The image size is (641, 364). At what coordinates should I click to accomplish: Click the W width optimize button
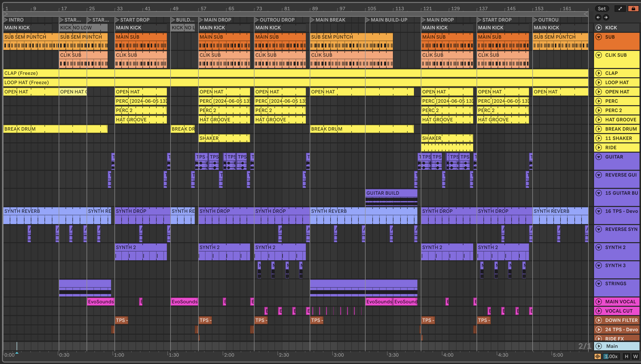[x=635, y=356]
